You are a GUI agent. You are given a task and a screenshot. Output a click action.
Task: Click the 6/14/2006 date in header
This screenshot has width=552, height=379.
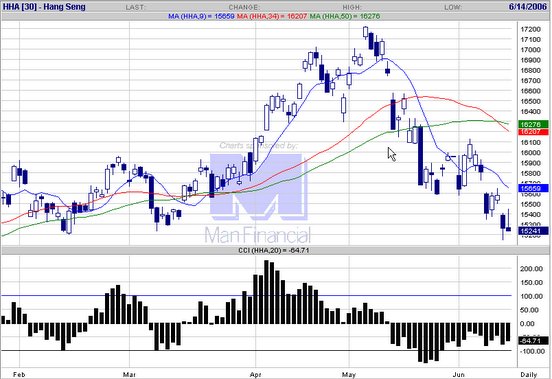(x=527, y=6)
